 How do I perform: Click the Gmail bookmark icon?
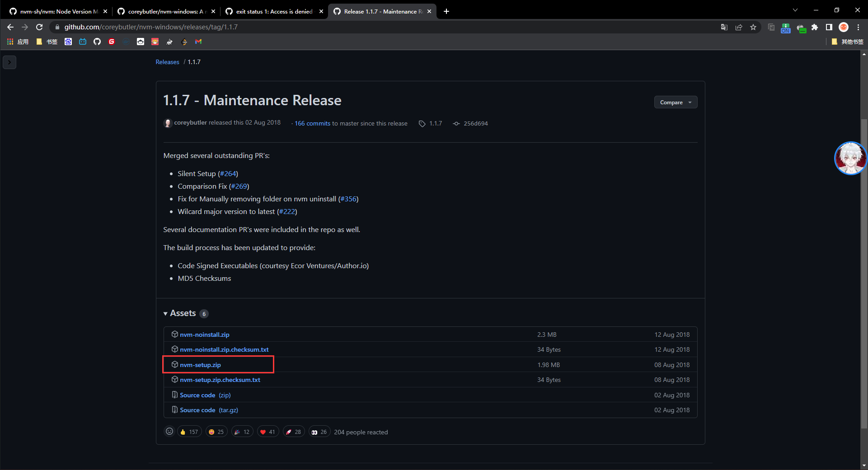[198, 42]
